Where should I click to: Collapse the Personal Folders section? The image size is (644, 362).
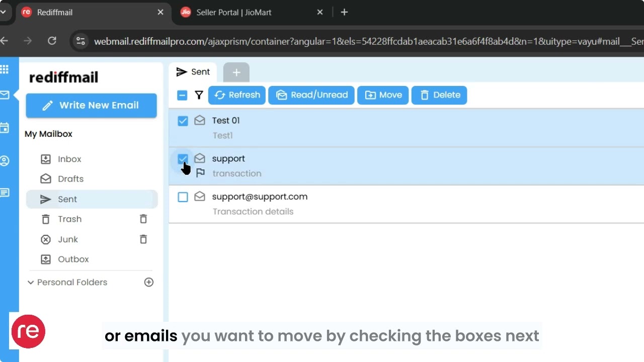(x=31, y=283)
